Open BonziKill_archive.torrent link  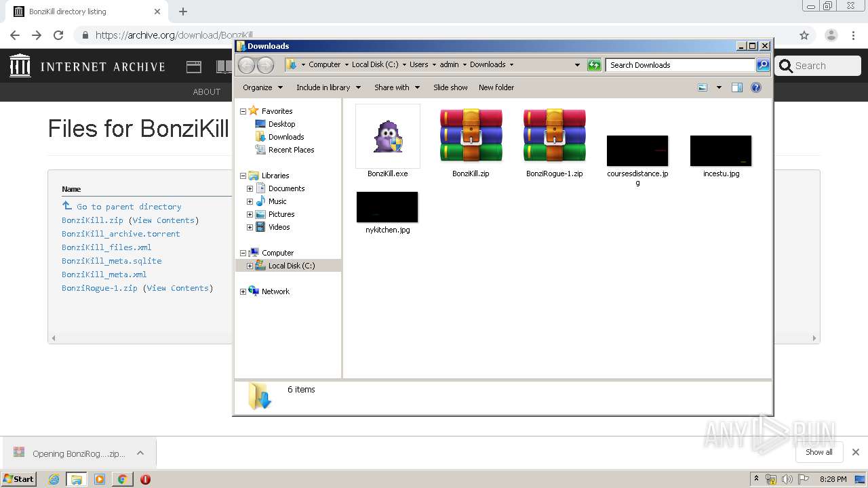[121, 234]
